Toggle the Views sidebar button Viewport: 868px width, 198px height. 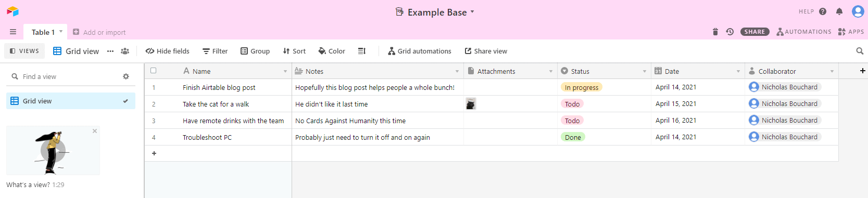[x=24, y=51]
